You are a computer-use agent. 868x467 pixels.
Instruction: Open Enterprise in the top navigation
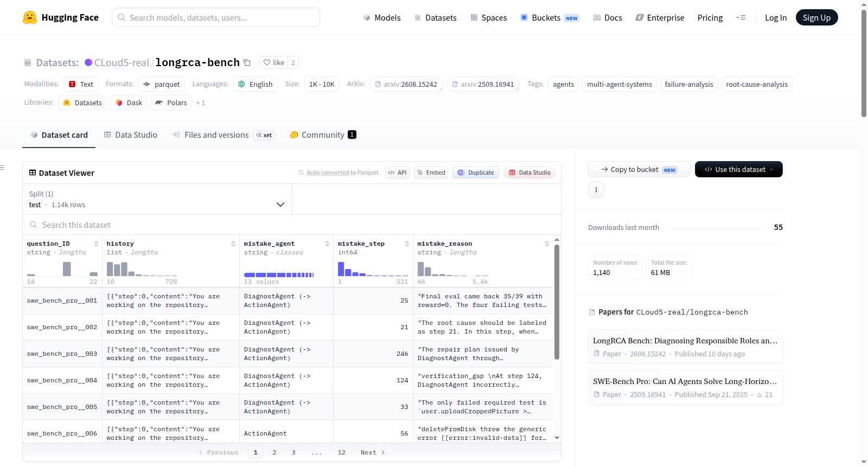tap(660, 17)
